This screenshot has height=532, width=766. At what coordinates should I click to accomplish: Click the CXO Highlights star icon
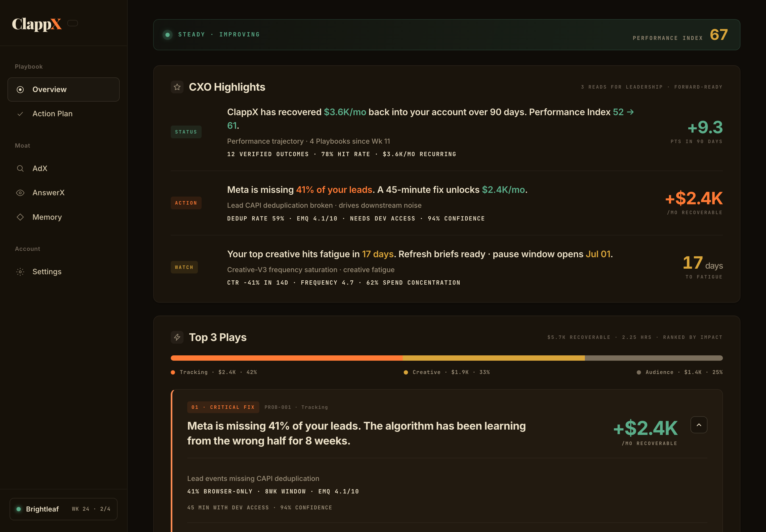coord(177,87)
